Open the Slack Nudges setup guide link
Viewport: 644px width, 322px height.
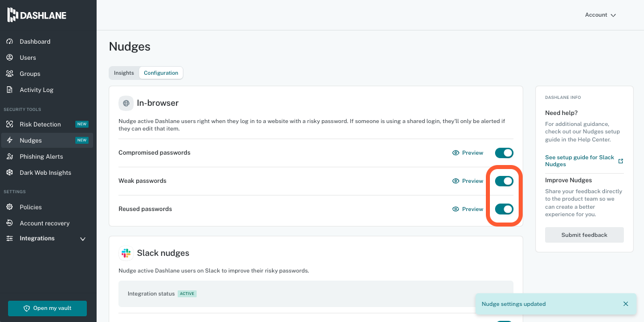point(580,161)
